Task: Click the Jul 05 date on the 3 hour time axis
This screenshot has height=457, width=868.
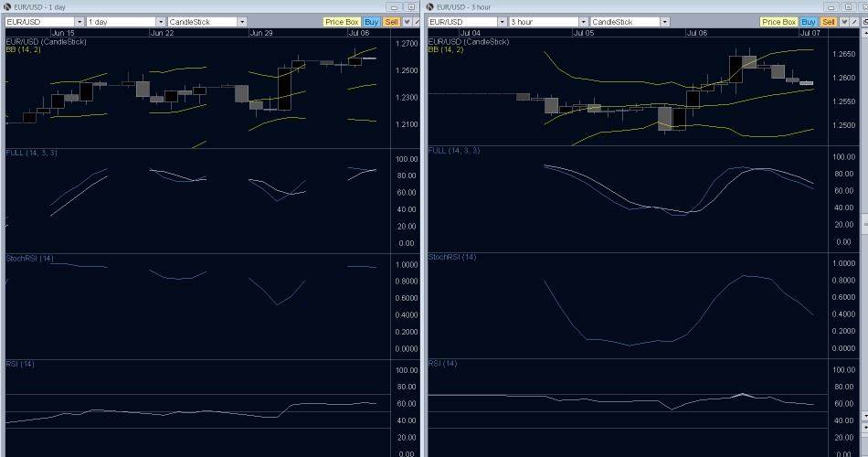Action: coord(584,33)
